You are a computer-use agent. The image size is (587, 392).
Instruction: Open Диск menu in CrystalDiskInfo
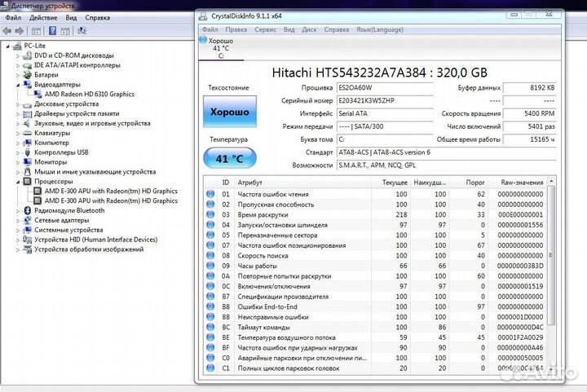pos(309,29)
